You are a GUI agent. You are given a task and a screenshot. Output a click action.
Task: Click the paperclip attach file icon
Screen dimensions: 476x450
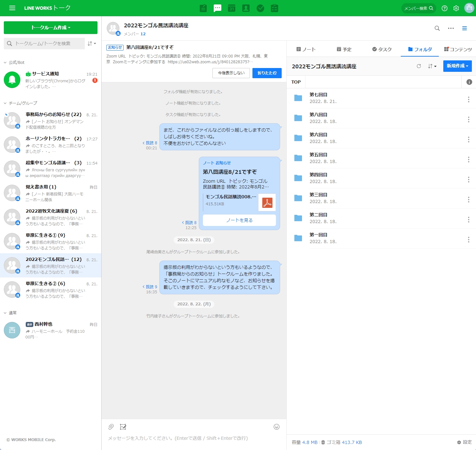tap(111, 427)
